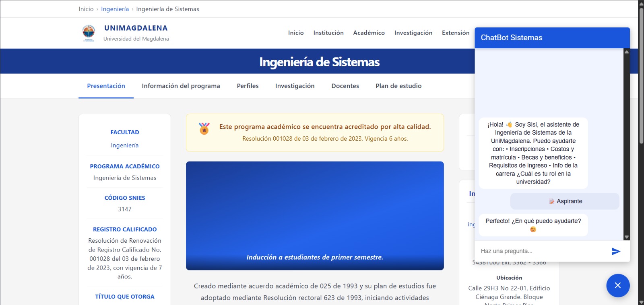Viewport: 644px width, 305px height.
Task: Click the Unimagdalena university logo
Action: [89, 33]
